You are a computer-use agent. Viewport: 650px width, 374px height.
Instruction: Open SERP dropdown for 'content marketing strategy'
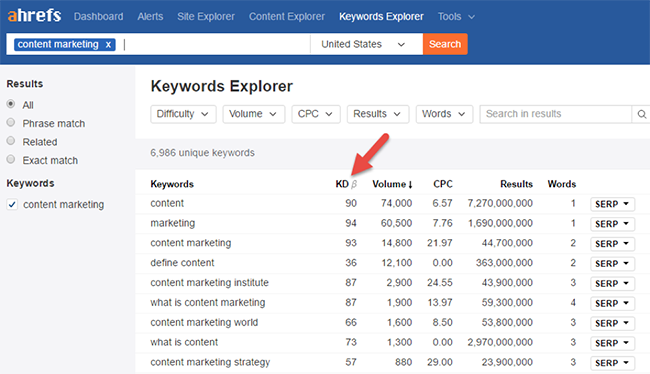(x=612, y=363)
